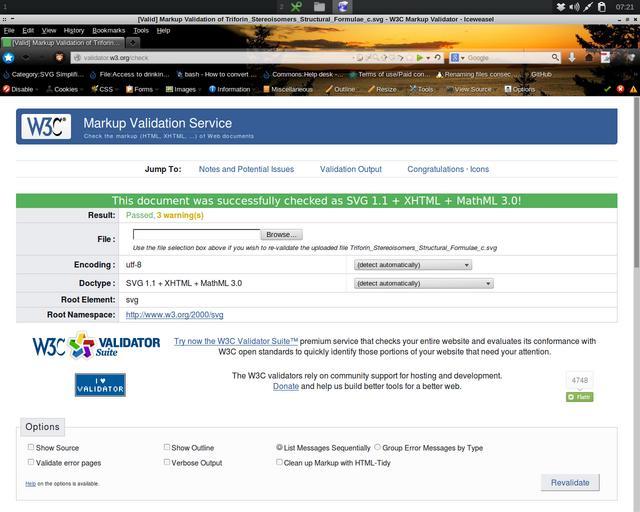The height and width of the screenshot is (512, 640).
Task: Click the green Flattr button
Action: [x=579, y=397]
